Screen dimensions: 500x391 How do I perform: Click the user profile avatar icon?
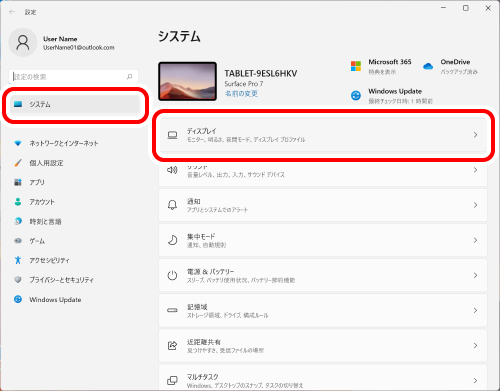[23, 43]
